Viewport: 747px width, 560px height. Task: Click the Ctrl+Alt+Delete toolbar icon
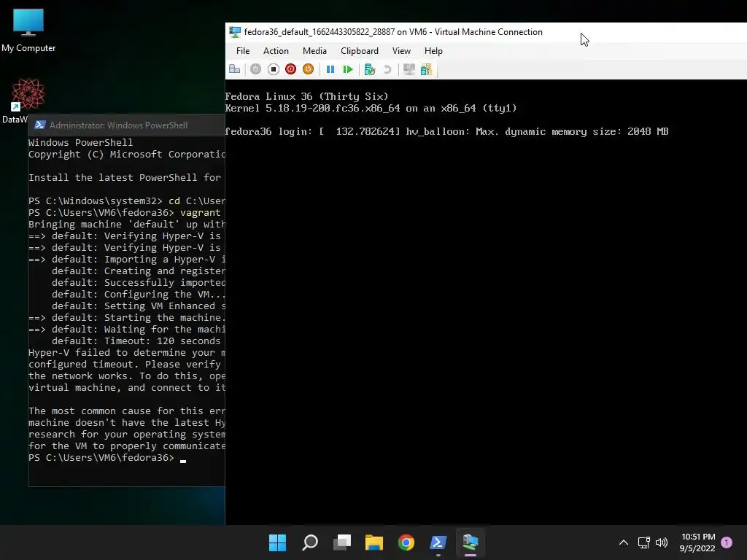point(234,69)
